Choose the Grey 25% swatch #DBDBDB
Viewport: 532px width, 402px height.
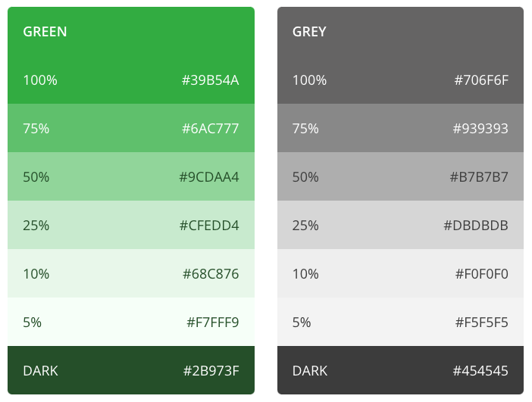tap(400, 226)
